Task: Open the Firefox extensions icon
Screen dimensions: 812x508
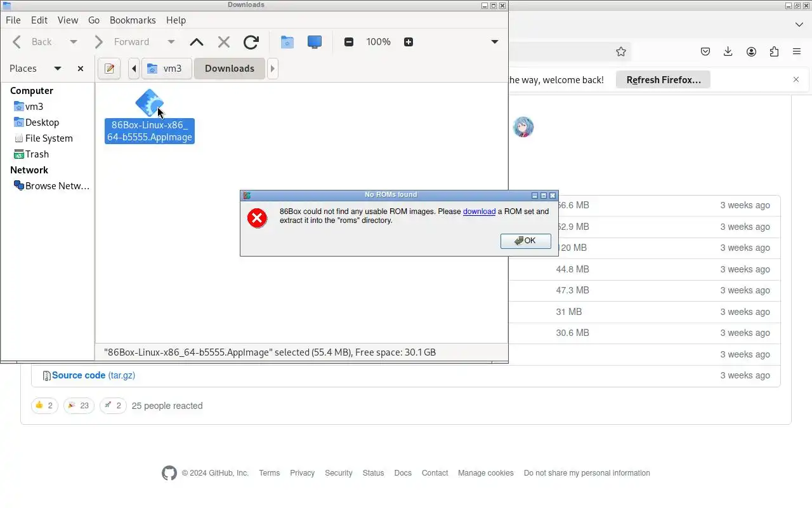Action: [774, 51]
